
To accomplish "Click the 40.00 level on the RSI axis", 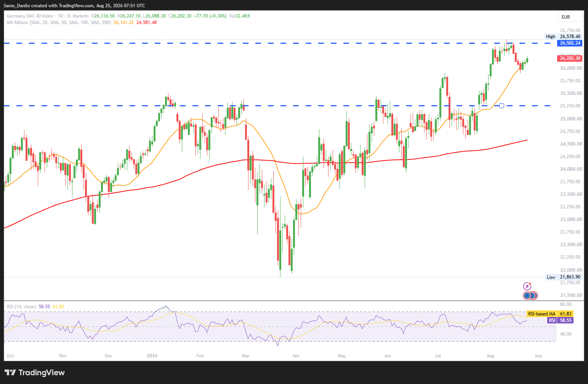I will click(x=566, y=334).
